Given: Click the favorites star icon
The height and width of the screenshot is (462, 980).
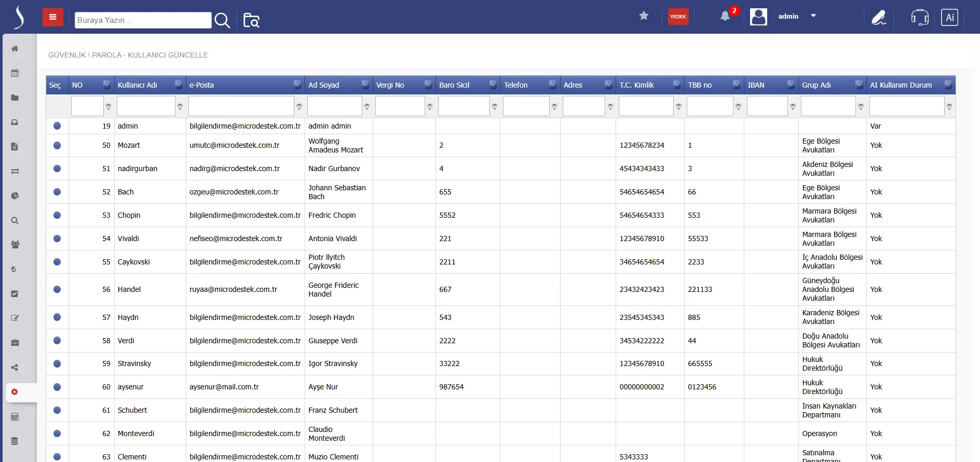Looking at the screenshot, I should [x=644, y=16].
